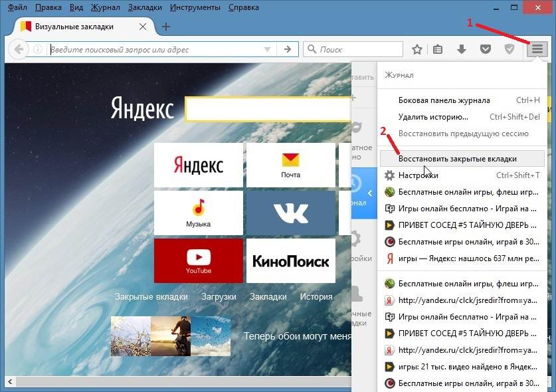
Task: Click the Журнал panel header
Action: (x=399, y=75)
